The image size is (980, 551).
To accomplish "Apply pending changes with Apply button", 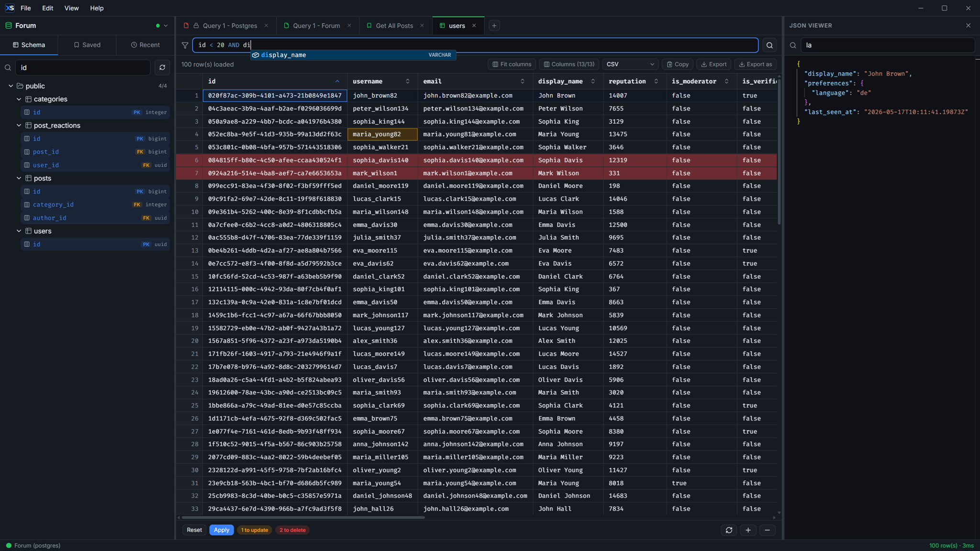I will point(222,530).
